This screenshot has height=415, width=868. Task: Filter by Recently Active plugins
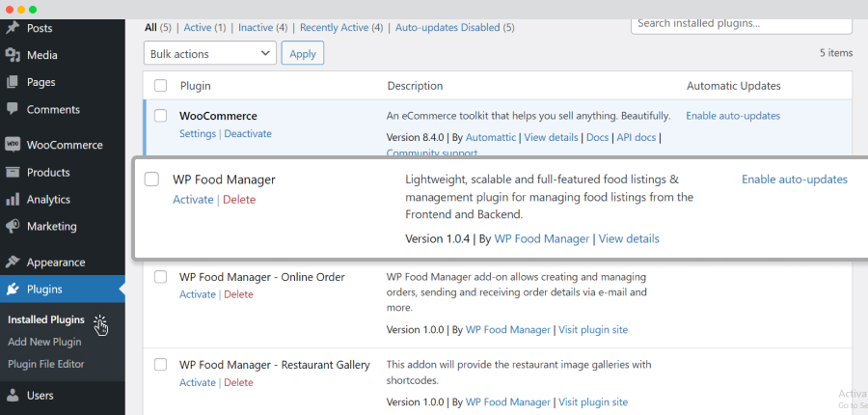(335, 27)
